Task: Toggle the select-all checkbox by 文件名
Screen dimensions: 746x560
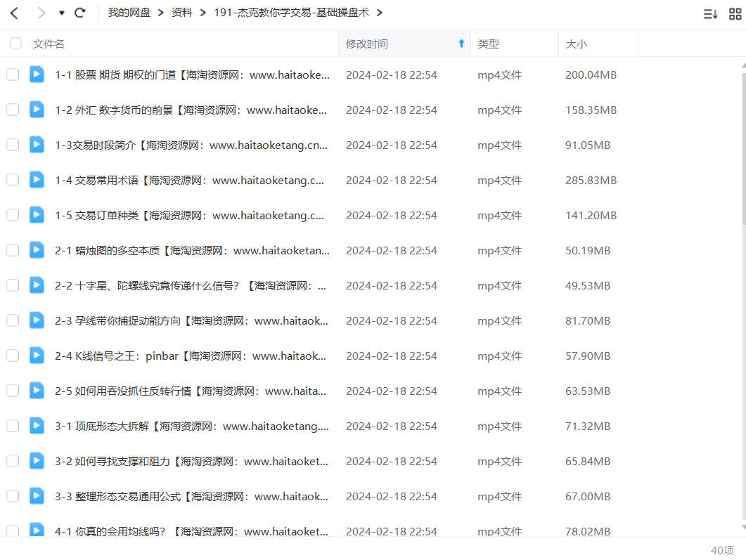Action: [x=15, y=44]
